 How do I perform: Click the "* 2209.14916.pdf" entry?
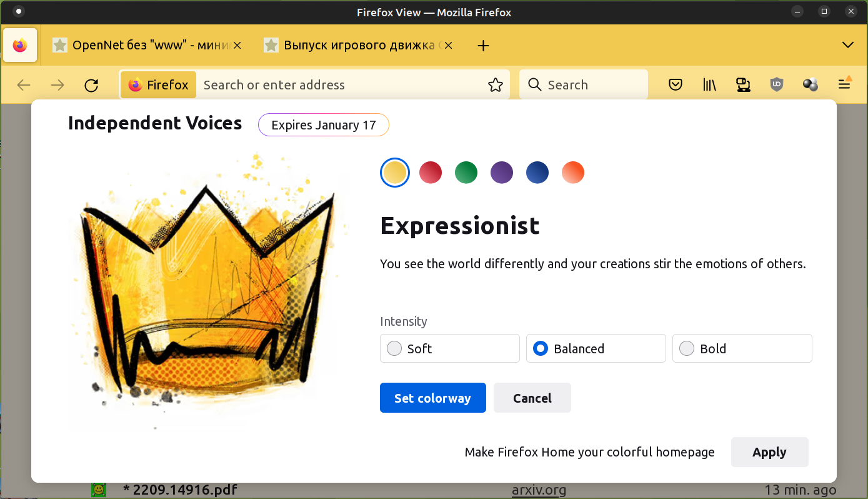(180, 489)
